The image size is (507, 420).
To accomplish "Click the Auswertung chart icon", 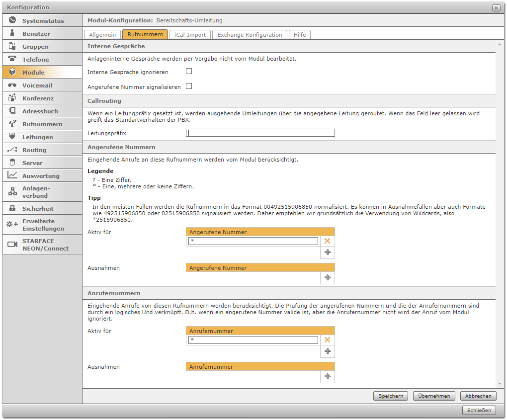I will click(12, 175).
